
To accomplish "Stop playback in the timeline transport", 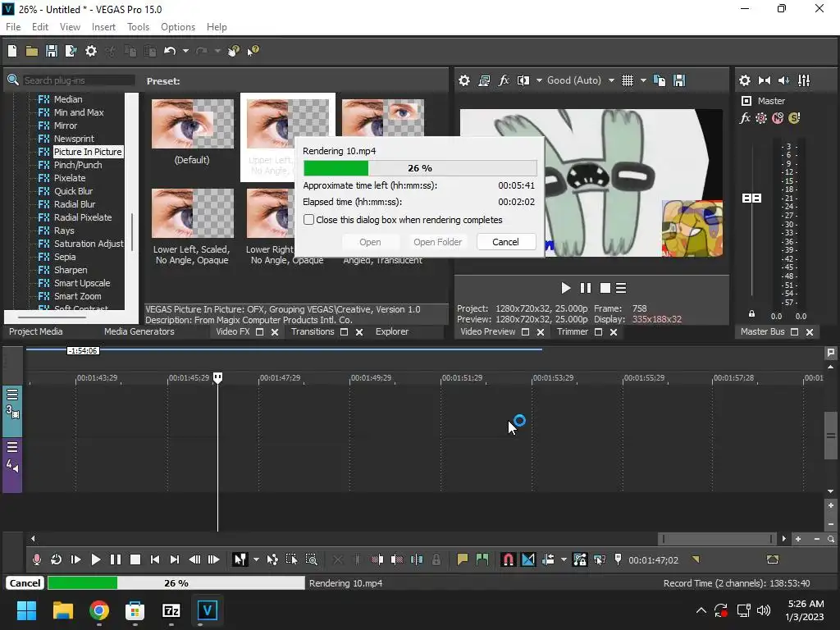I will coord(135,559).
